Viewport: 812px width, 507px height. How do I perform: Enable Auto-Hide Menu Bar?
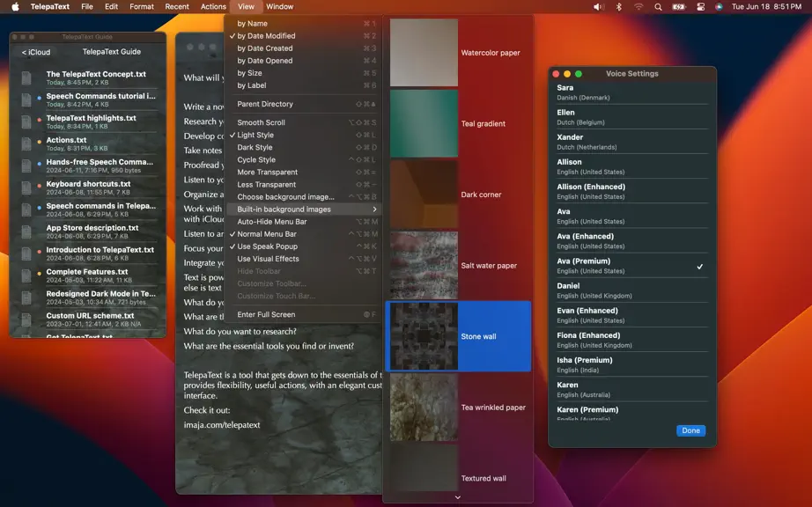[x=303, y=222]
